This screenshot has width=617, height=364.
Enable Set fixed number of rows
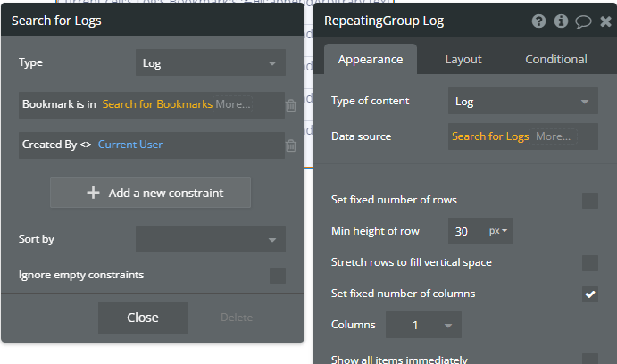point(590,201)
